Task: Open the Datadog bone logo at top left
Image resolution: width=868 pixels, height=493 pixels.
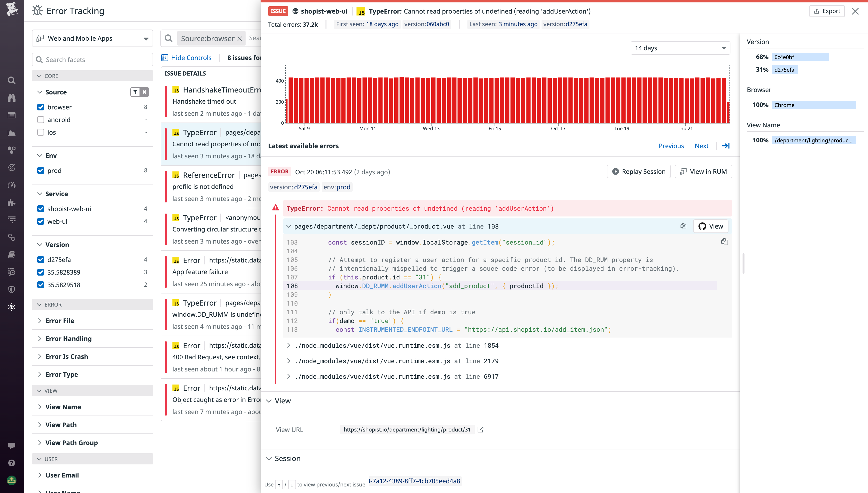Action: tap(12, 8)
